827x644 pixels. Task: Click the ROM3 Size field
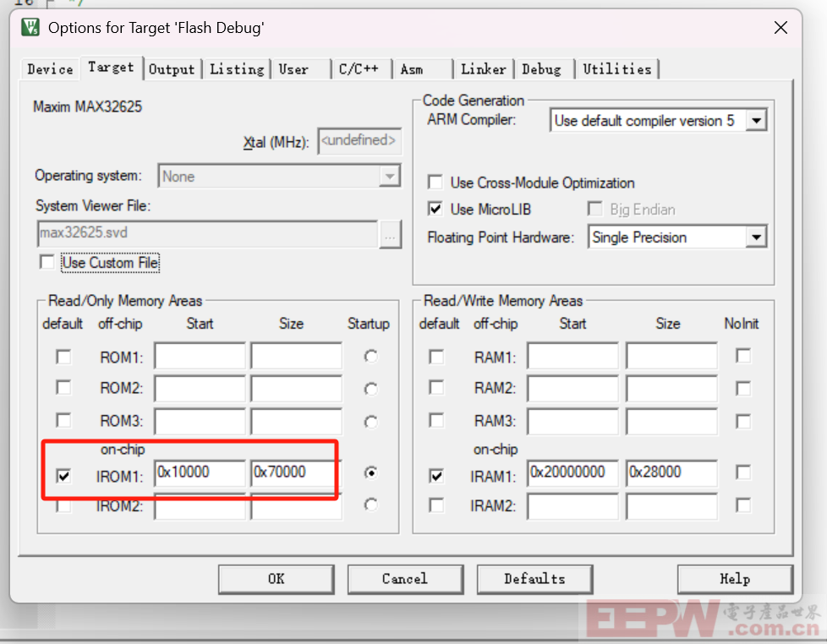297,421
